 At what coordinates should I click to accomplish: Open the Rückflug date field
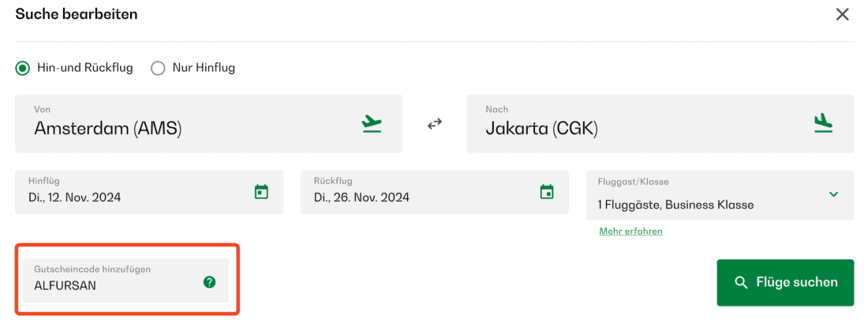(x=418, y=192)
